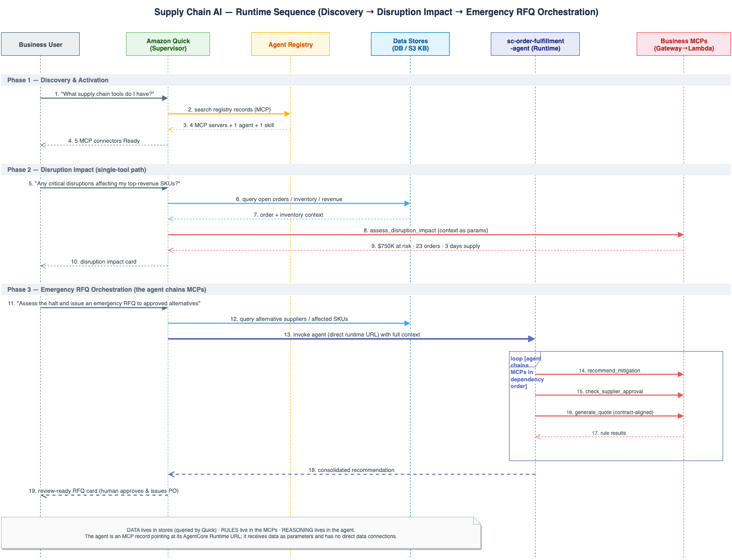Click the 'invoke agent (direct runtime URL)' label
The width and height of the screenshot is (732, 560).
(x=352, y=334)
